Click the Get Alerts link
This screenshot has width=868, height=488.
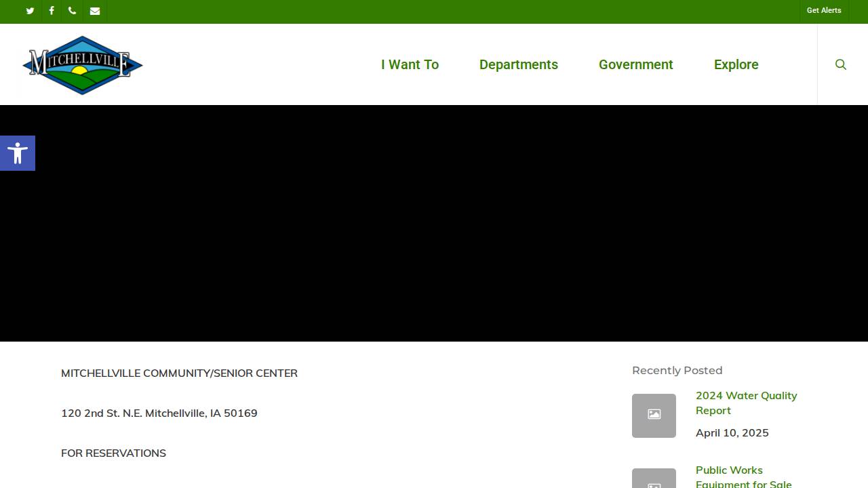coord(824,10)
